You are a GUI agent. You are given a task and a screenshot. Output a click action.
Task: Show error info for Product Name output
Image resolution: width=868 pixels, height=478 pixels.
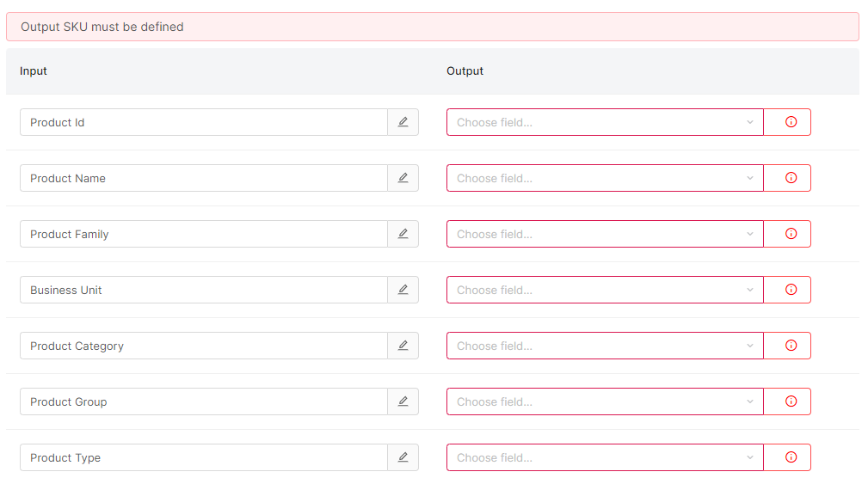(x=791, y=178)
